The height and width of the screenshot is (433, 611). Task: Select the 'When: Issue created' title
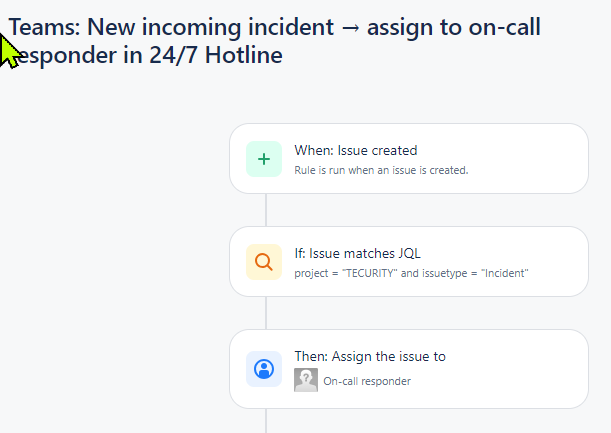[x=355, y=151]
